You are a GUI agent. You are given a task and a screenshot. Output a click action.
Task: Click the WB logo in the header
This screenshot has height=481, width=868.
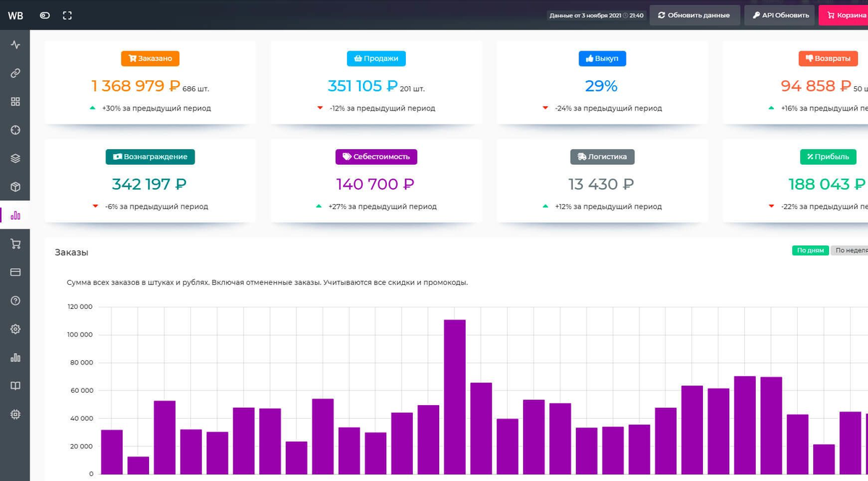15,15
